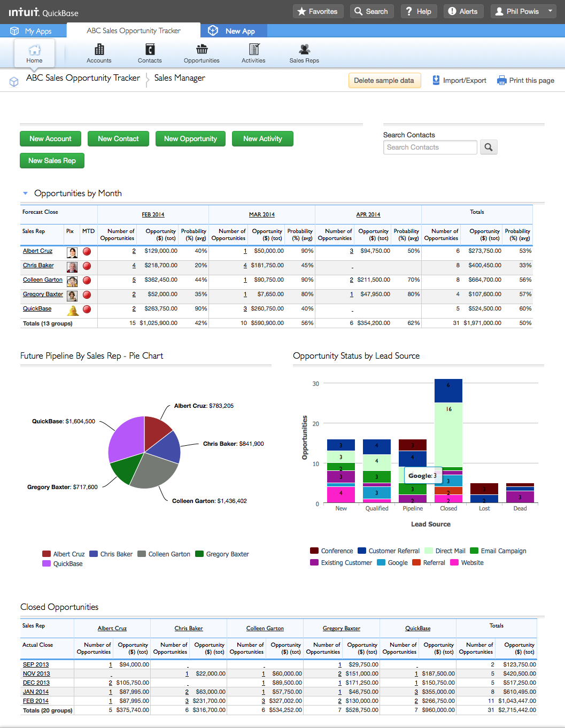Image resolution: width=565 pixels, height=728 pixels.
Task: Open the DEC 2013 closed opportunities link
Action: coord(36,683)
